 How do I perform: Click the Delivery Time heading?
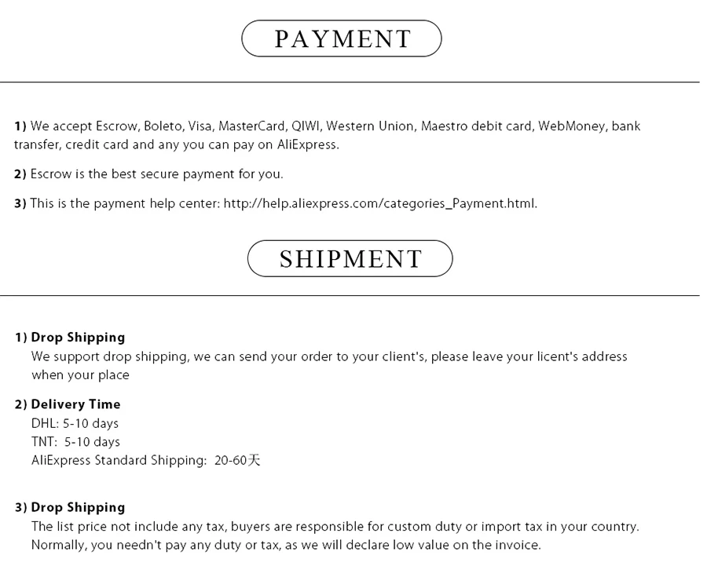75,404
